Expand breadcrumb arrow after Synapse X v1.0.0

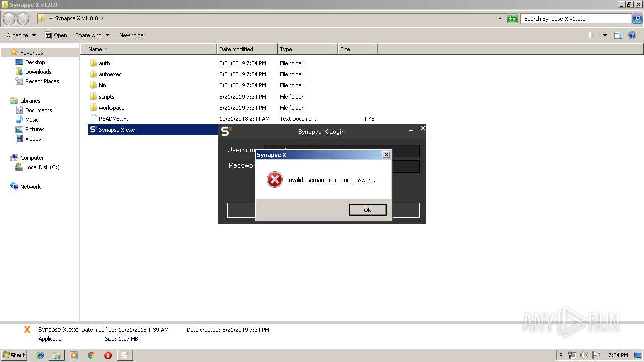tap(102, 18)
